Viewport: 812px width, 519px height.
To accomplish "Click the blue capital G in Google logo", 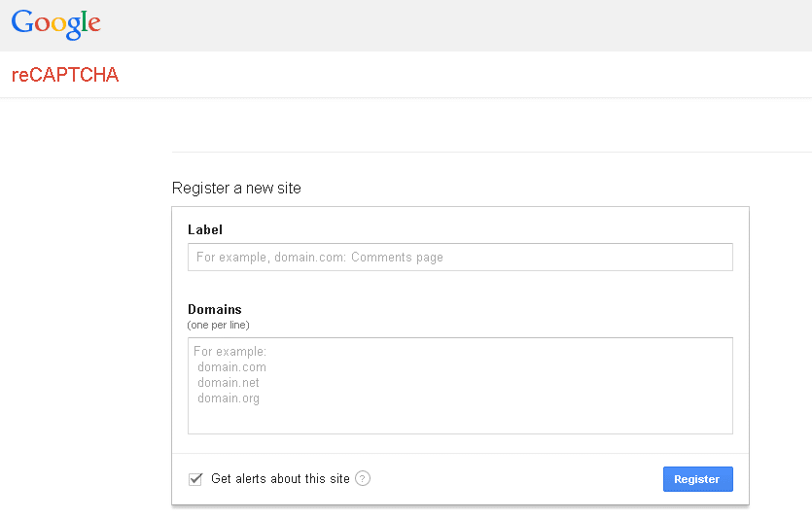I will [x=23, y=23].
